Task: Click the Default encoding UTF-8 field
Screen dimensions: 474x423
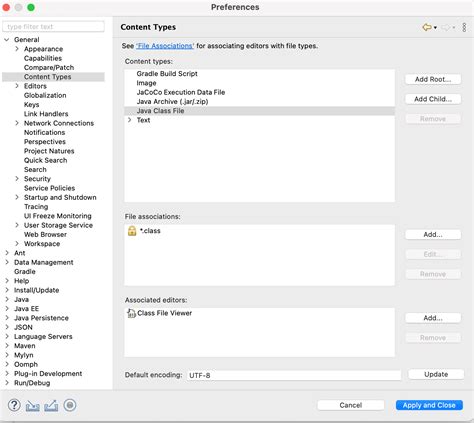Action: (294, 375)
